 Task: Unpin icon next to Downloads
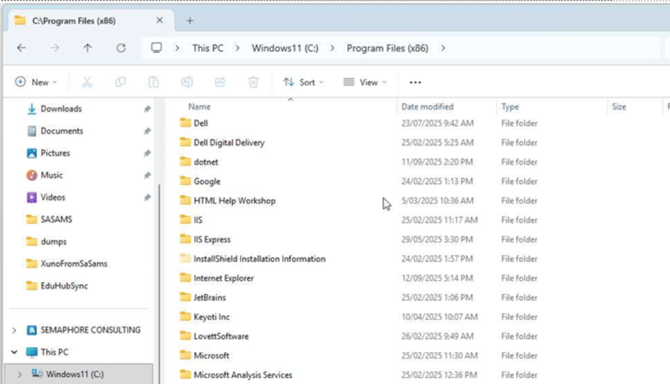point(147,109)
